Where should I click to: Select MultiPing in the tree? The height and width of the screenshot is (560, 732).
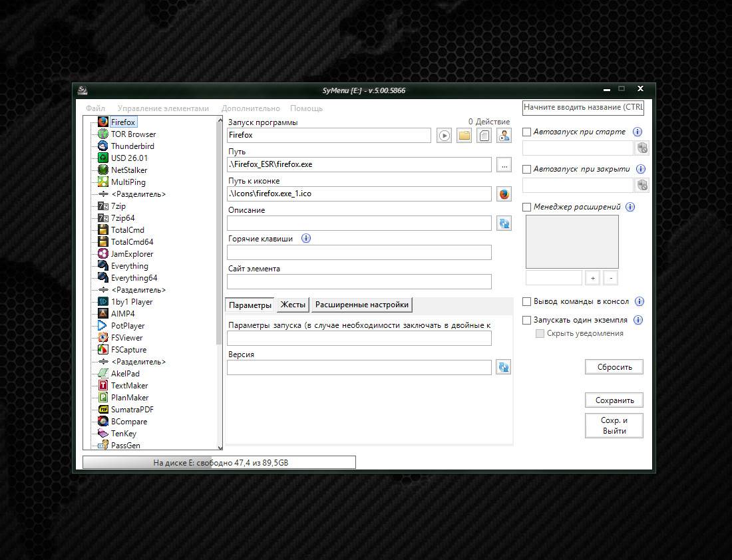(x=128, y=182)
